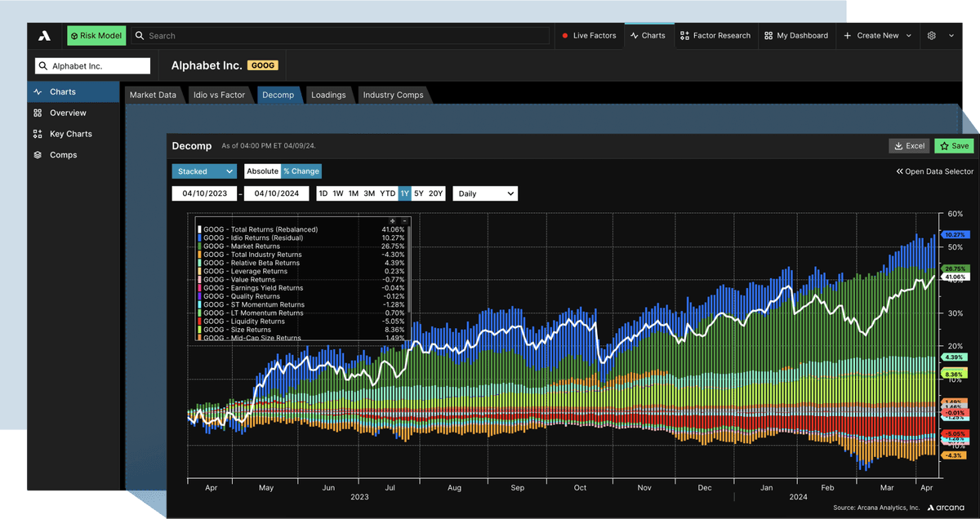This screenshot has width=980, height=519.
Task: Click the GOOG ticker badge
Action: click(262, 65)
